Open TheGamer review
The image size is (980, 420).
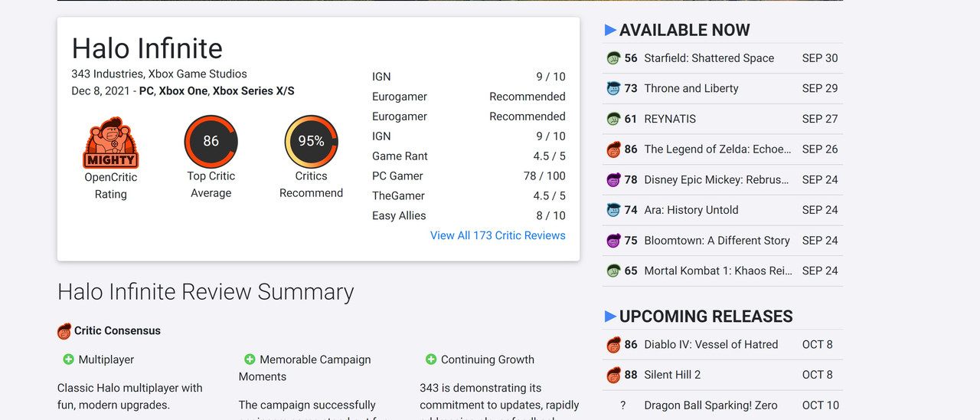[469, 196]
